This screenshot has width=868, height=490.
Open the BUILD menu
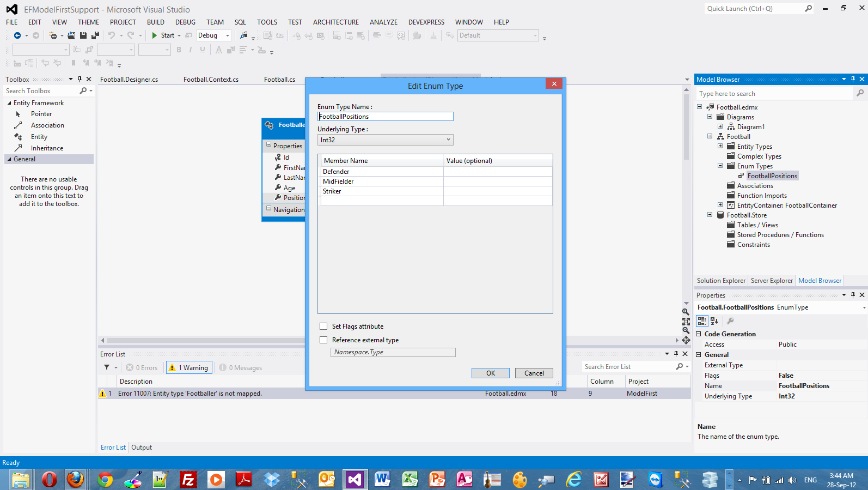click(155, 22)
